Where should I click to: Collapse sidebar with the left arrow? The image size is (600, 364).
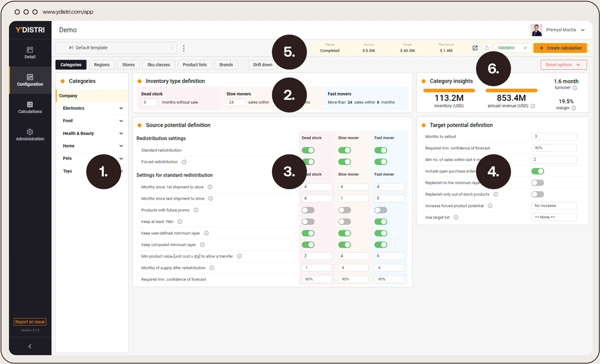29,346
